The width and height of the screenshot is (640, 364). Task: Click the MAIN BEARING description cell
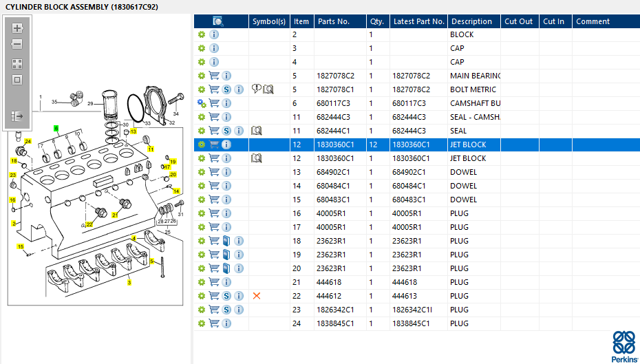[x=475, y=76]
